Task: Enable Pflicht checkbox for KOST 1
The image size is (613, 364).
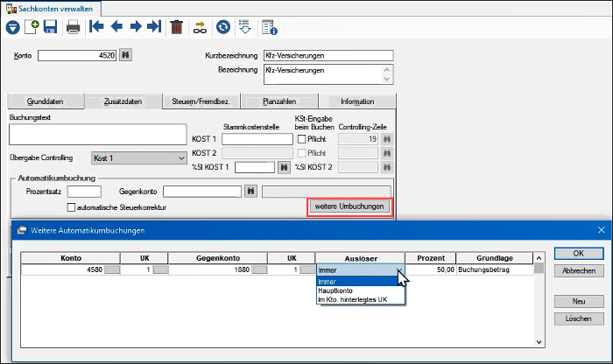Action: pos(302,139)
